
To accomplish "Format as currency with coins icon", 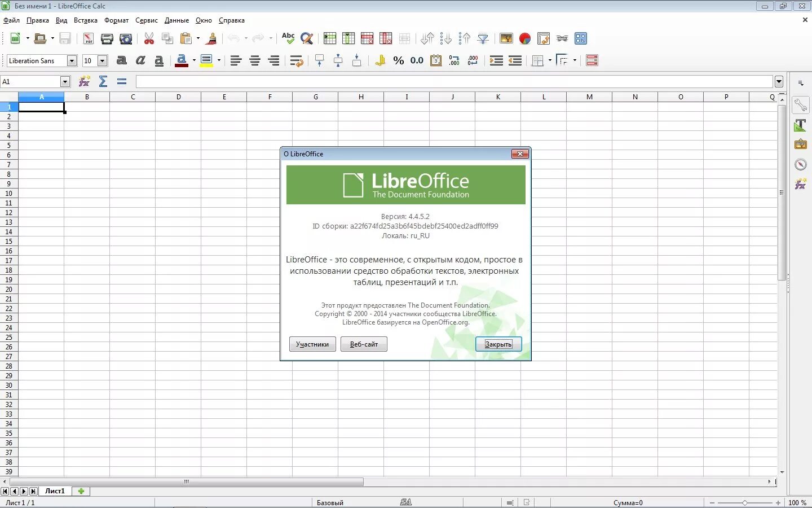I will click(380, 60).
